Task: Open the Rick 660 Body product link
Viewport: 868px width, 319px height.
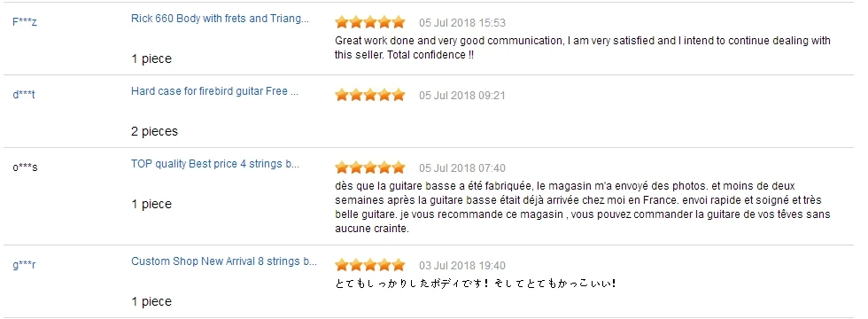Action: 220,19
